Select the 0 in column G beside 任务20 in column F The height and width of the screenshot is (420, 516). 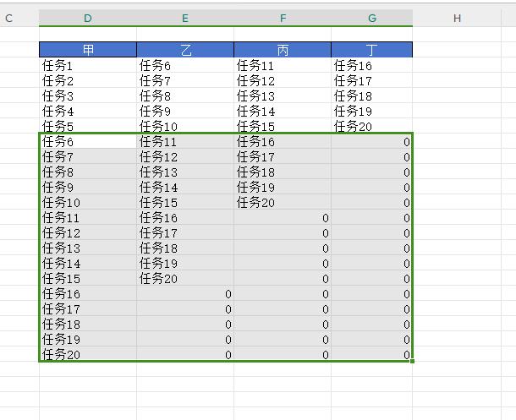click(x=372, y=202)
